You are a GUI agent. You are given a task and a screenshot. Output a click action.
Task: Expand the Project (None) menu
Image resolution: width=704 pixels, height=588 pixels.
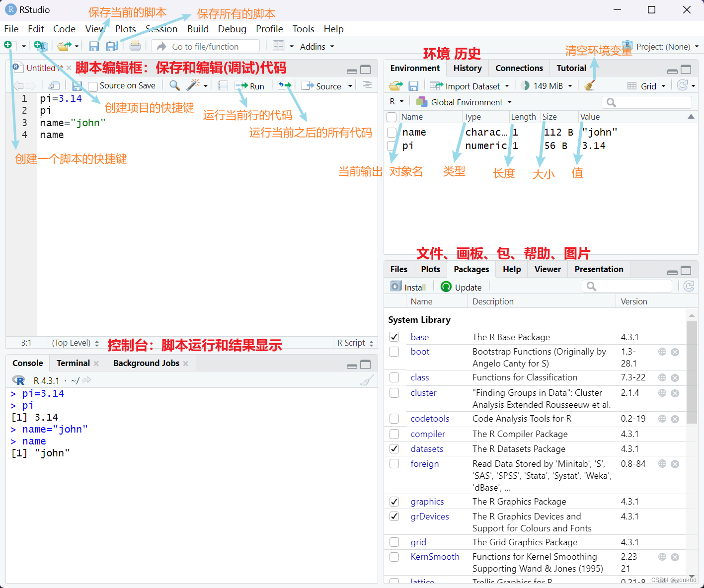point(667,47)
